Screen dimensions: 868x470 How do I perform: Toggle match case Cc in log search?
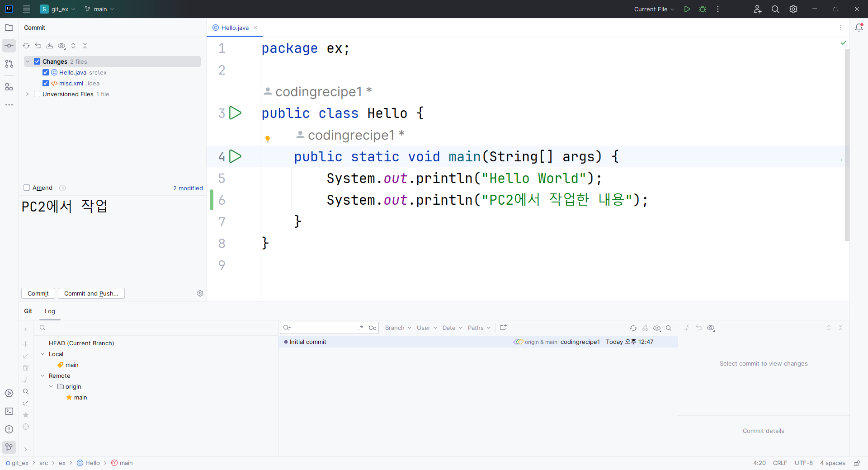click(x=372, y=328)
